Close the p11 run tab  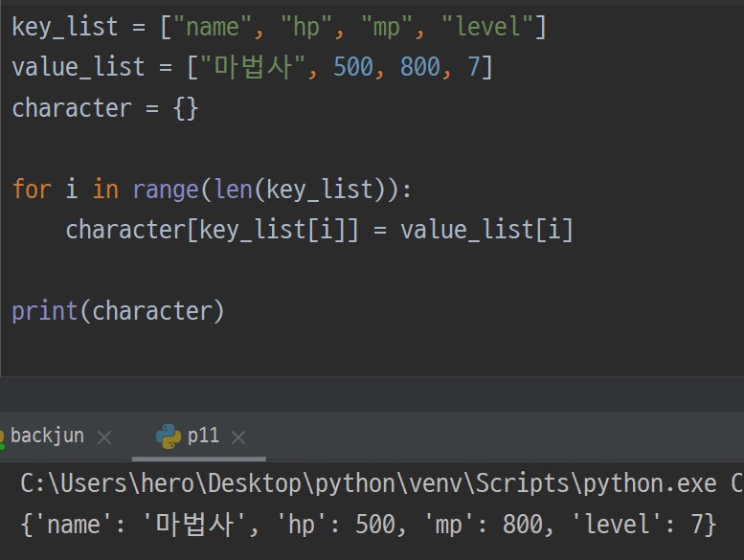[238, 437]
